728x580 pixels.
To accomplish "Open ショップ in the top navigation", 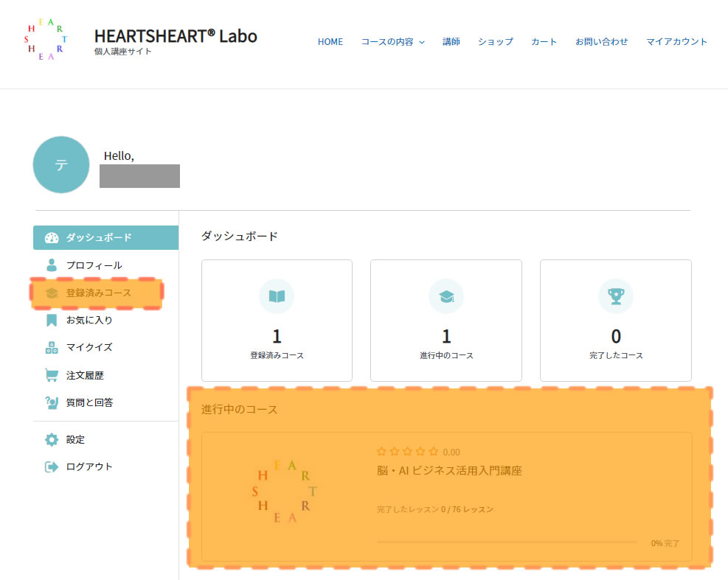I will coord(496,42).
